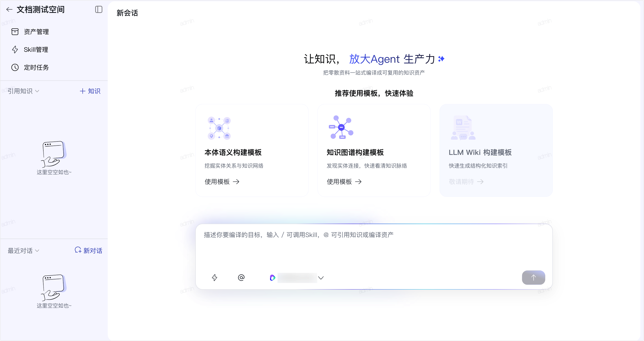Screen dimensions: 644x341
Task: Click 敬请期待 on the LLM Wiki card
Action: tap(466, 181)
